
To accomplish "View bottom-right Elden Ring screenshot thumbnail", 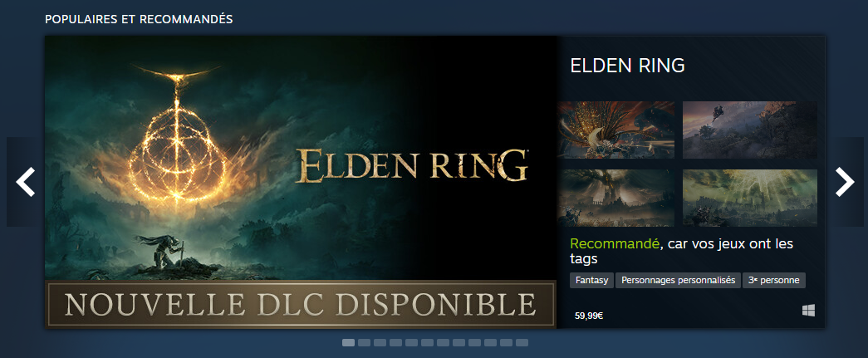I will [749, 198].
